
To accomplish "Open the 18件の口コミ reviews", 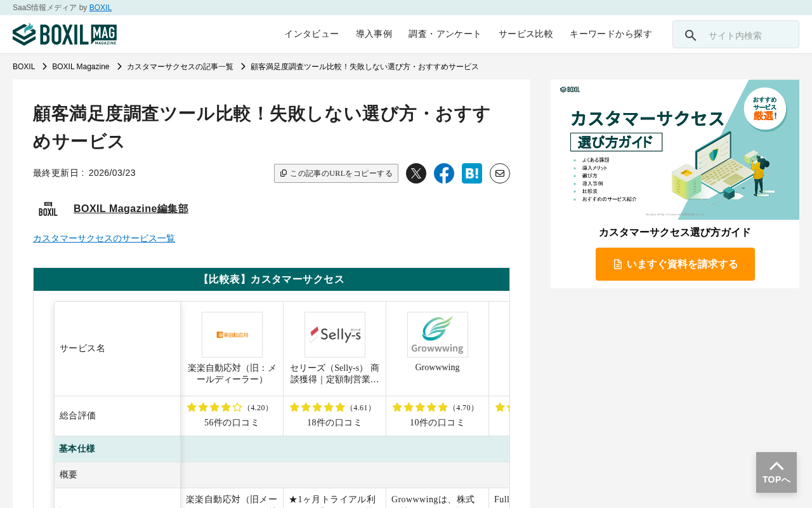I will pyautogui.click(x=335, y=423).
